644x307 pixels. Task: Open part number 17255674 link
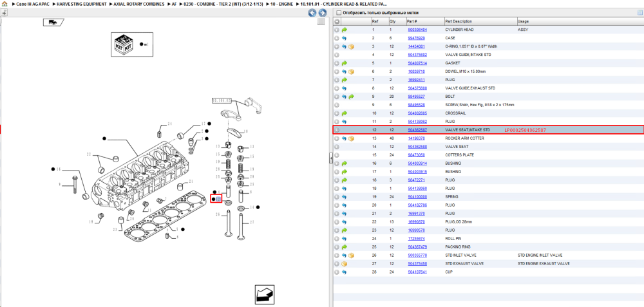pyautogui.click(x=416, y=239)
